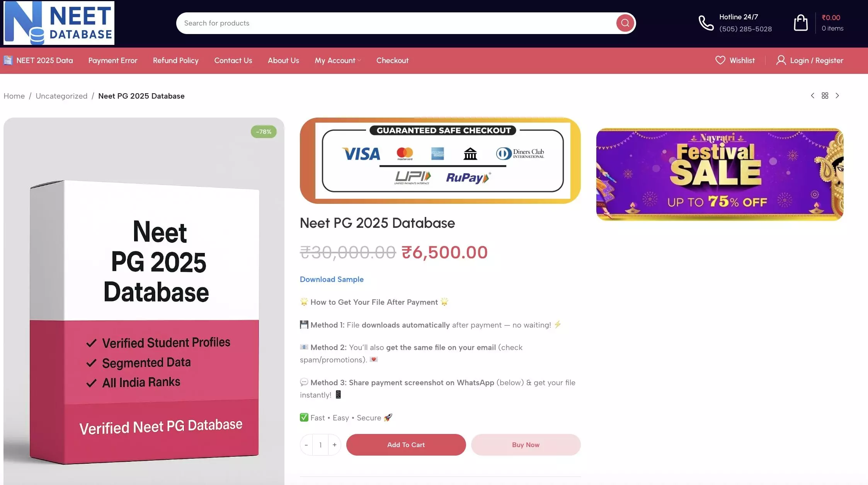The height and width of the screenshot is (485, 868).
Task: Open the Refund Policy page
Action: point(175,60)
